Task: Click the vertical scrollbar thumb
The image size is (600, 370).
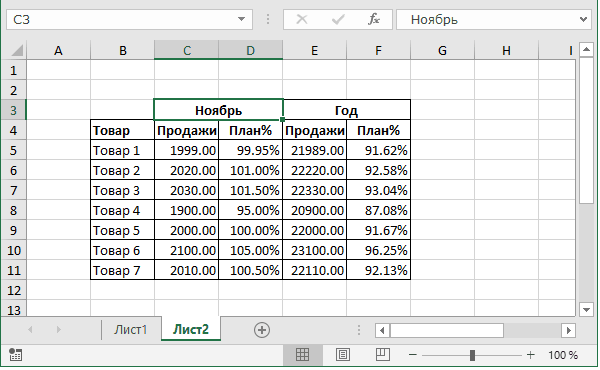Action: [586, 130]
